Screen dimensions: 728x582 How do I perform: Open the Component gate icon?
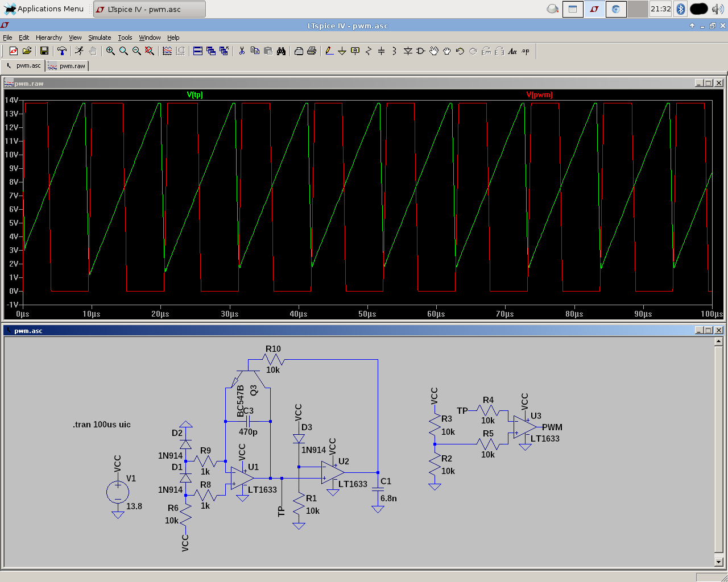pyautogui.click(x=421, y=51)
